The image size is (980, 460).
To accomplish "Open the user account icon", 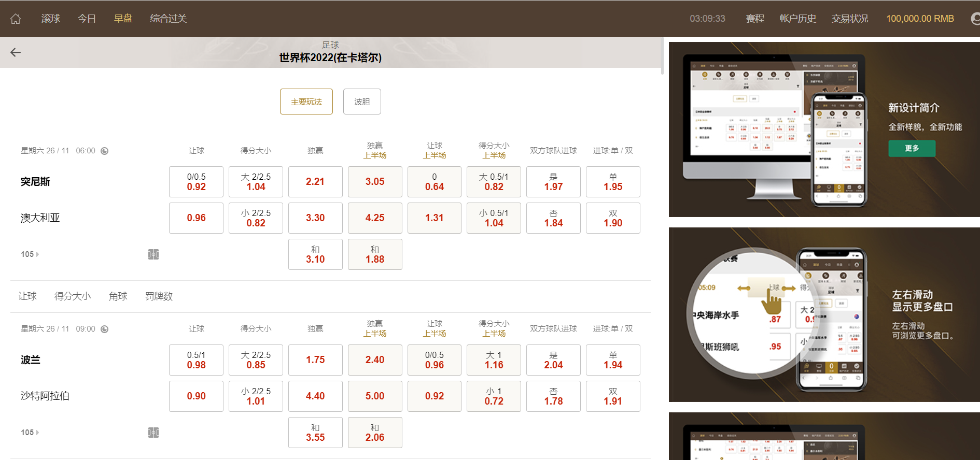I will point(975,19).
